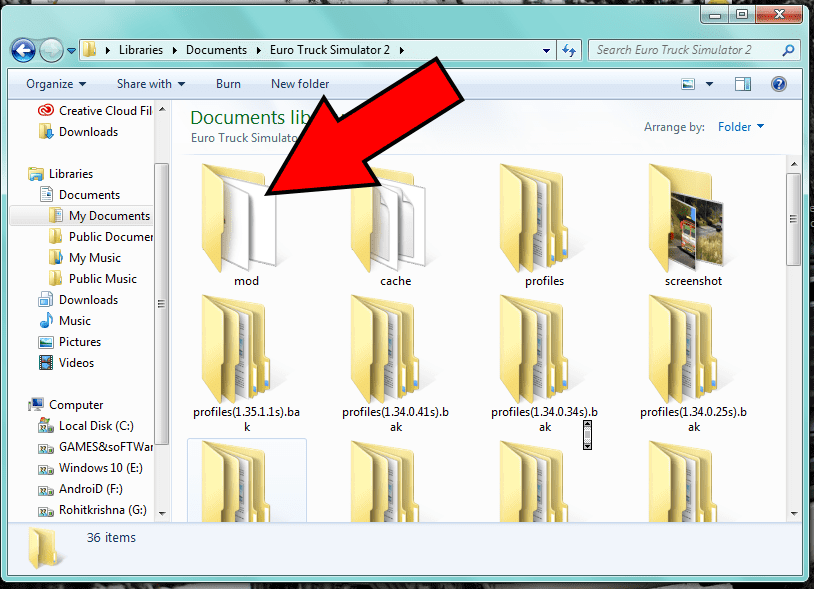Select Videos library in navigation pane
The height and width of the screenshot is (589, 814).
[x=66, y=363]
